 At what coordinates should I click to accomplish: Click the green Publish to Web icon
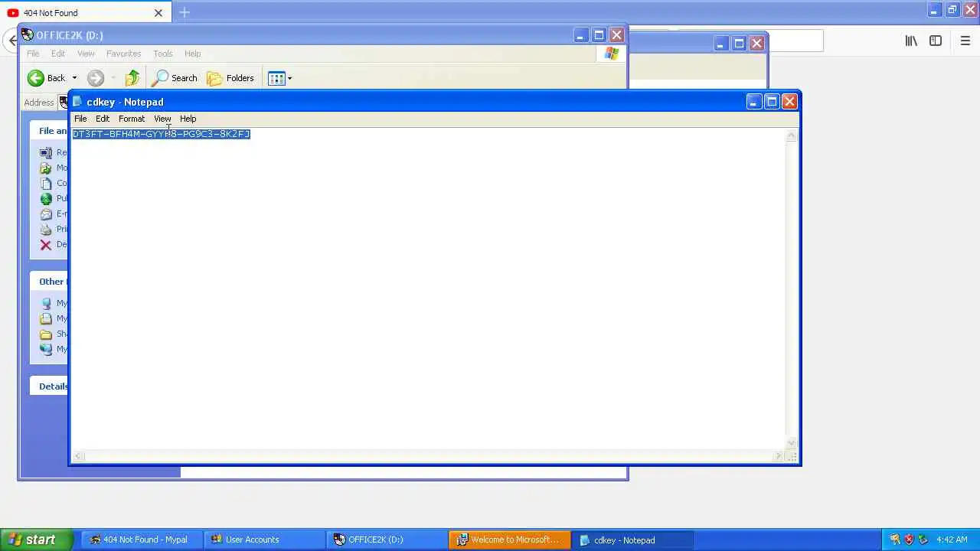click(46, 198)
